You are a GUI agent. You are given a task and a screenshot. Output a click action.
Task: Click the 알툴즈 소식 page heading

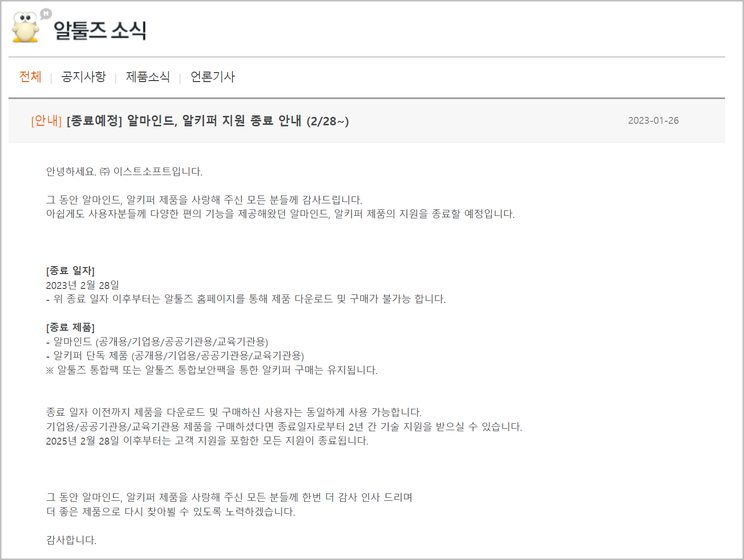click(100, 30)
